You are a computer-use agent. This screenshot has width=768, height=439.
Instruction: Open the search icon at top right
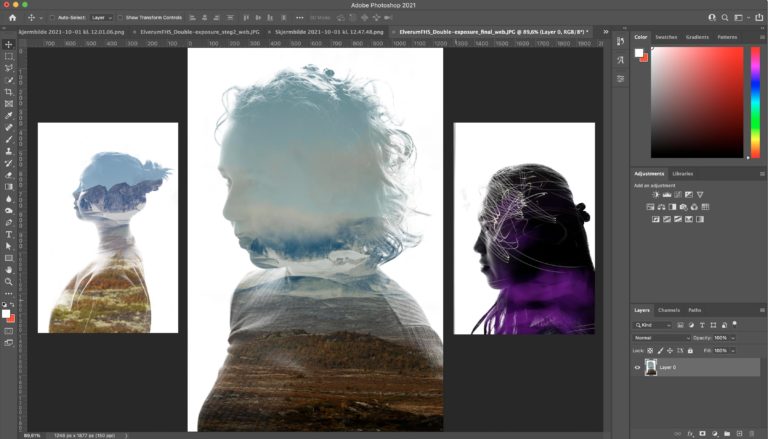726,17
